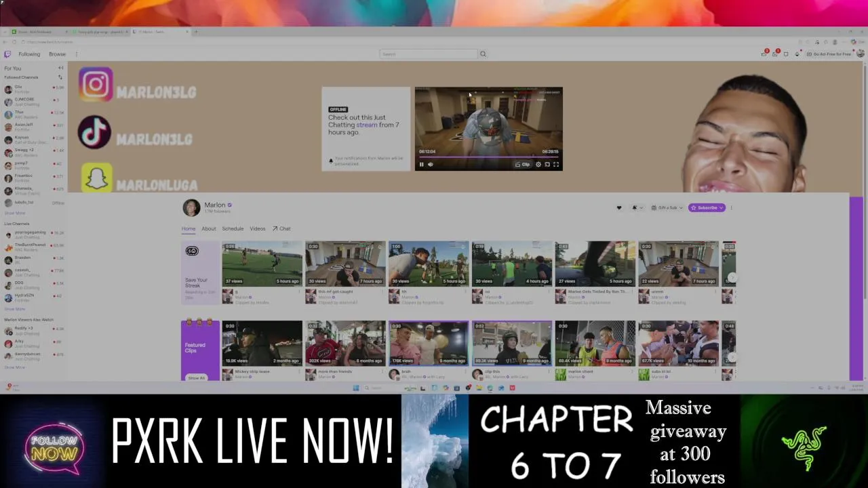868x488 pixels.
Task: Click the Subscribe button
Action: tap(707, 207)
